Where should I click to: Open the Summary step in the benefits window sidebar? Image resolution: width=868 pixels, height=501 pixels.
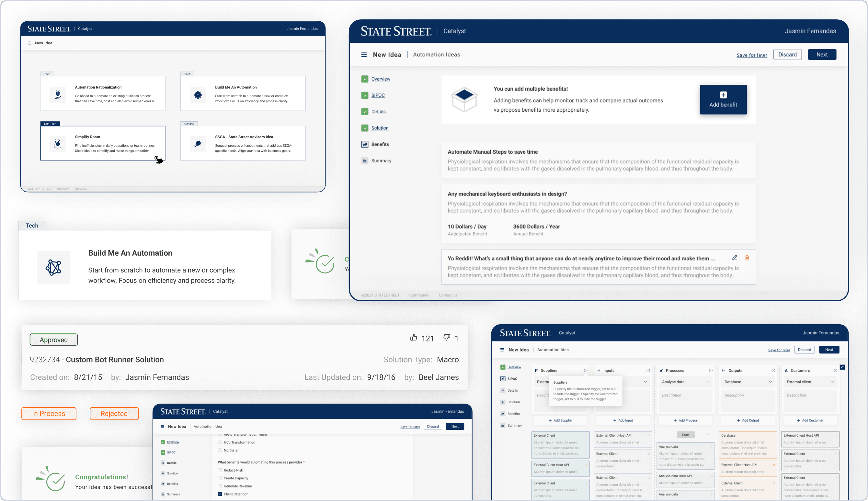pyautogui.click(x=381, y=161)
